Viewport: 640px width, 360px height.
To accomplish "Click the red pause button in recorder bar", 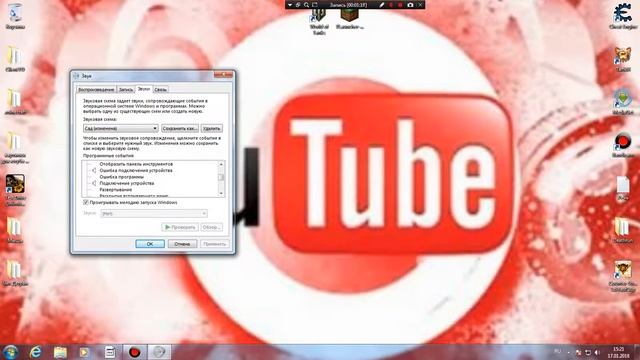I will point(391,5).
